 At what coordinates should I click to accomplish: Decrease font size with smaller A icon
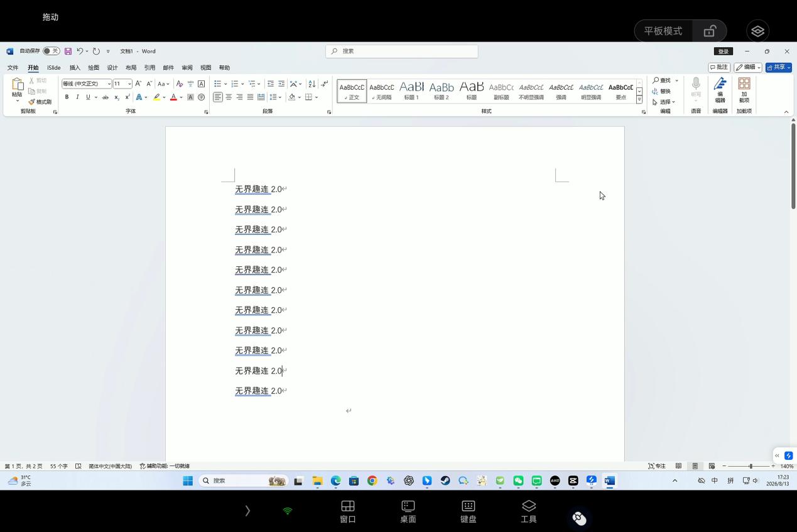point(149,84)
